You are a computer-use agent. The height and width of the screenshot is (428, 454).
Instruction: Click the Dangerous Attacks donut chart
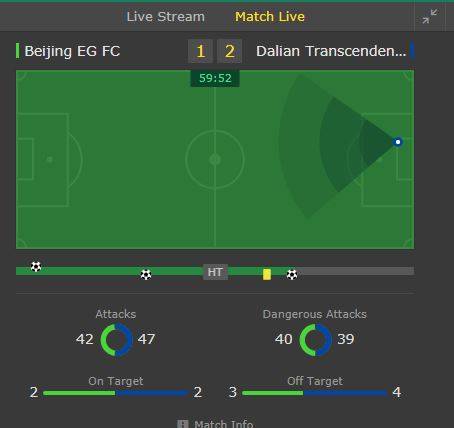pos(316,340)
